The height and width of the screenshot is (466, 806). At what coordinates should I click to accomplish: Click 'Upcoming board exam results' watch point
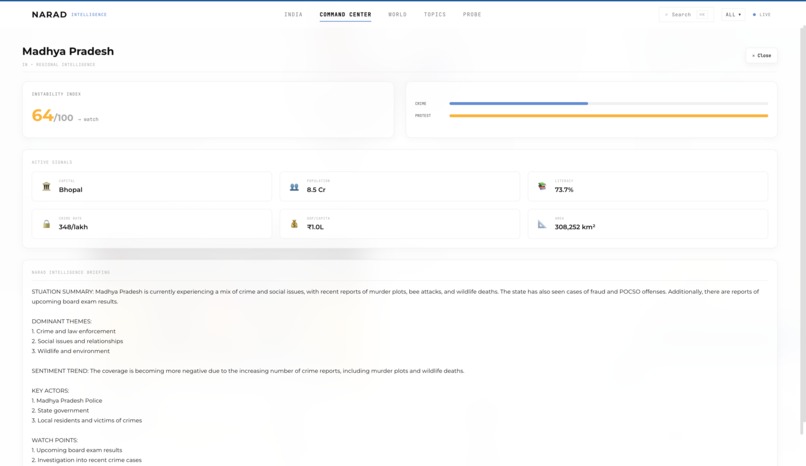tap(77, 450)
